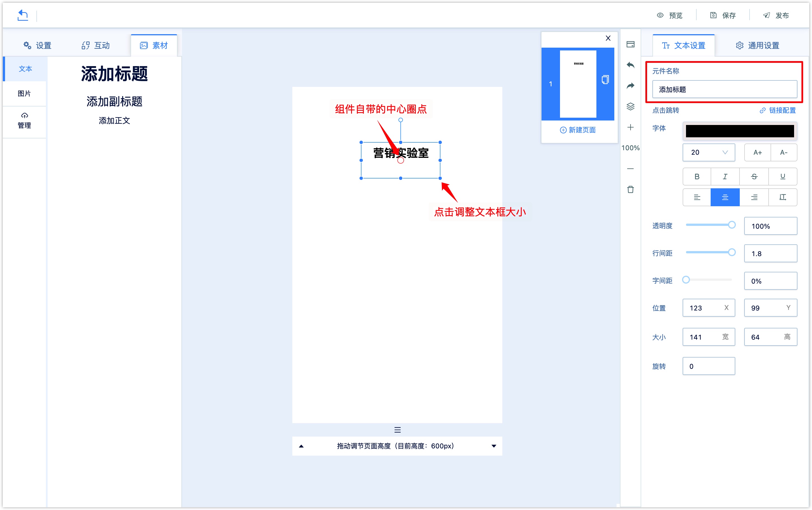Click the 行间距 1.8 value field

pyautogui.click(x=771, y=253)
